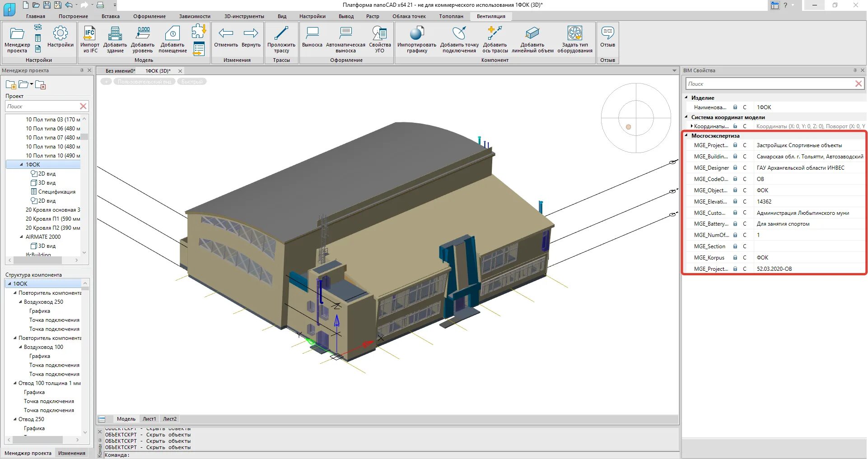This screenshot has width=868, height=459.
Task: Expand the Координаты property row
Action: (x=691, y=126)
